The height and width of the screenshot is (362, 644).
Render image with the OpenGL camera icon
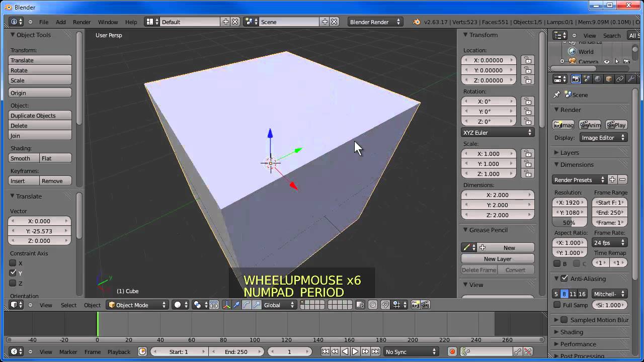[416, 305]
